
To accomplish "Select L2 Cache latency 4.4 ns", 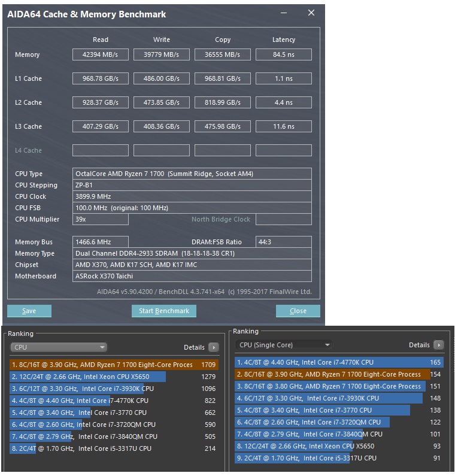I will [x=284, y=102].
